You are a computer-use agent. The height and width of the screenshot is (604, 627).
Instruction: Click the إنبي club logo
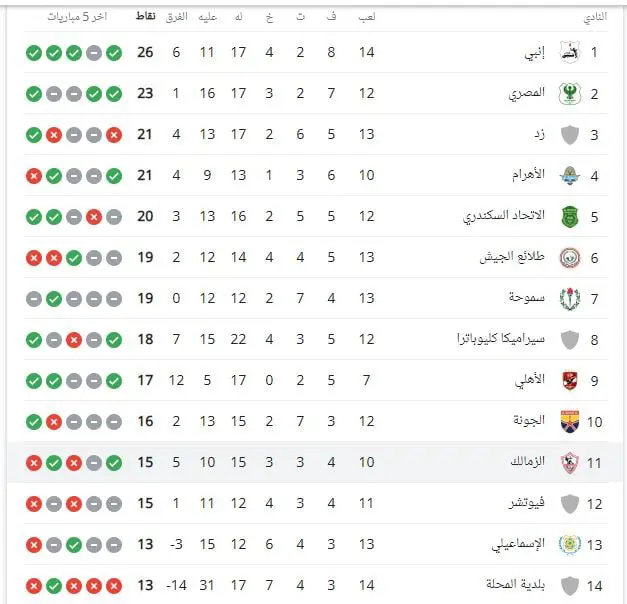570,52
